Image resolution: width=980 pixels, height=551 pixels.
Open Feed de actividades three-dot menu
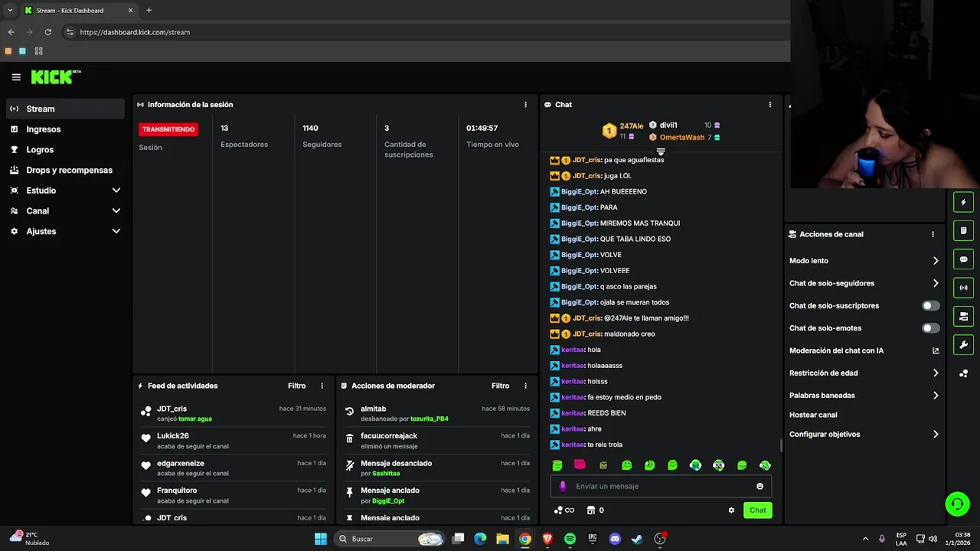pos(322,386)
